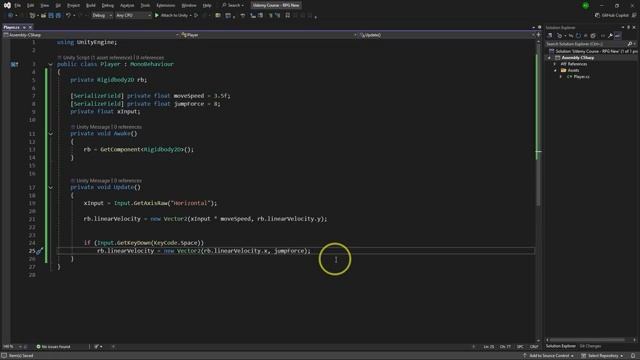Click the GitHub Copilot icon
The image size is (640, 360).
point(597,16)
